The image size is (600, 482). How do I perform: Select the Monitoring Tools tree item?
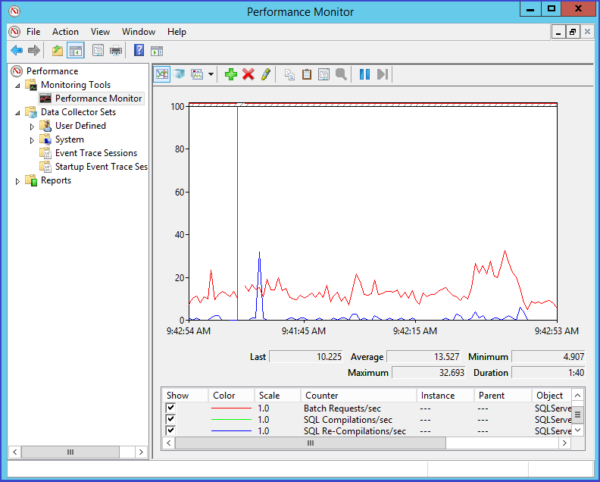click(x=76, y=85)
